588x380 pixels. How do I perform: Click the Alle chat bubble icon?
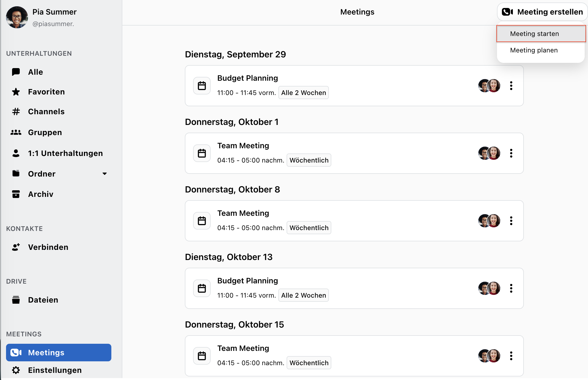[16, 72]
